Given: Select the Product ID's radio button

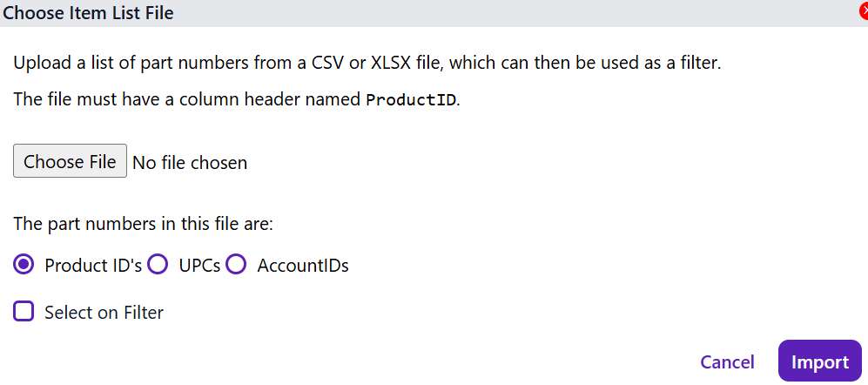Looking at the screenshot, I should pos(24,265).
